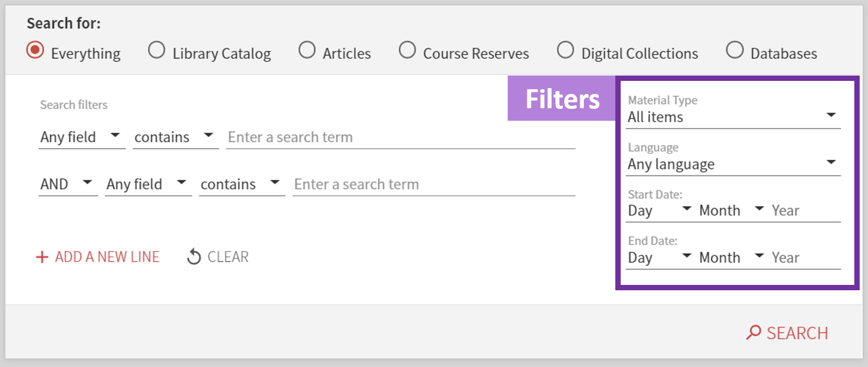
Task: Open the second row Any field dropdown
Action: (148, 184)
